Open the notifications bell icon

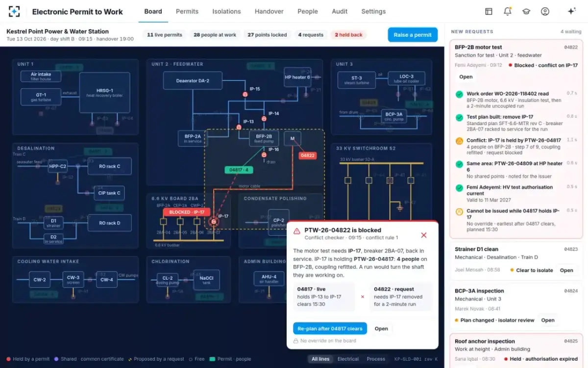(507, 11)
